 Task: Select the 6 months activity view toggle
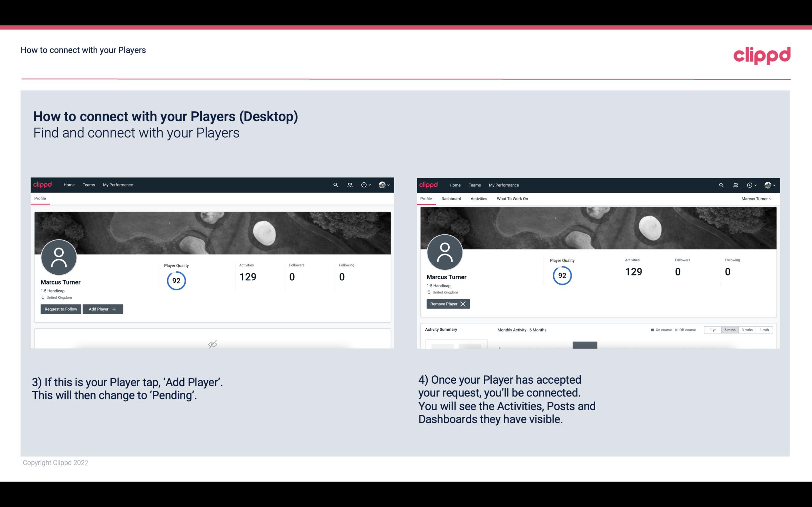click(729, 329)
